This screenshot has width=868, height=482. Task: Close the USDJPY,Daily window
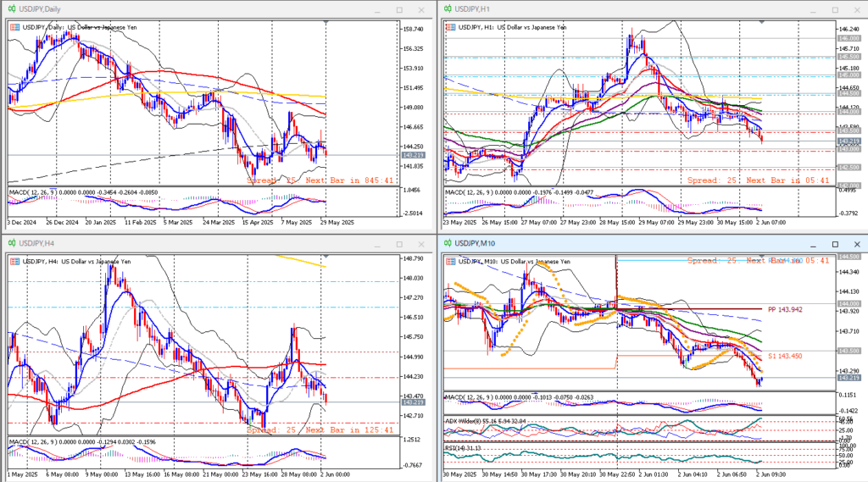coord(421,10)
